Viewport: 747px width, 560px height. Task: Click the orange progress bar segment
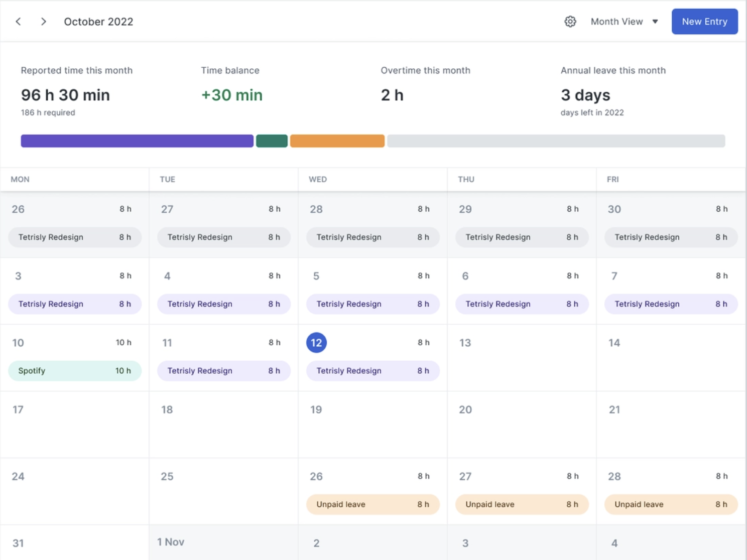coord(337,141)
